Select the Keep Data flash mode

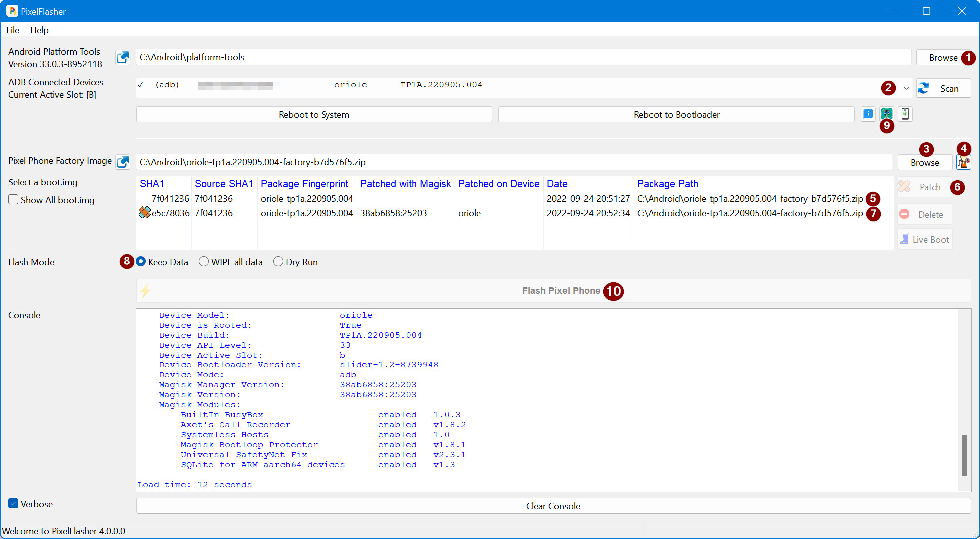click(141, 262)
